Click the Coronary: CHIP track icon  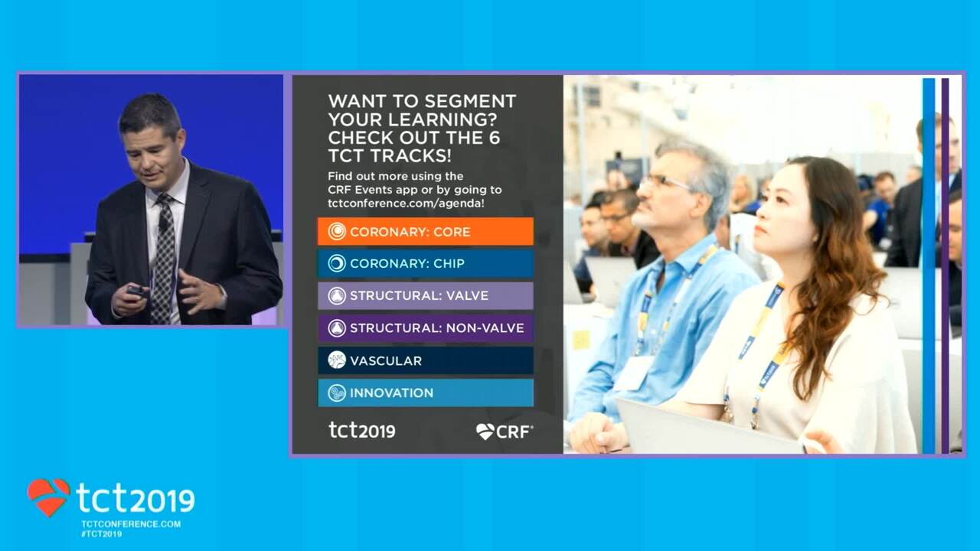point(337,264)
